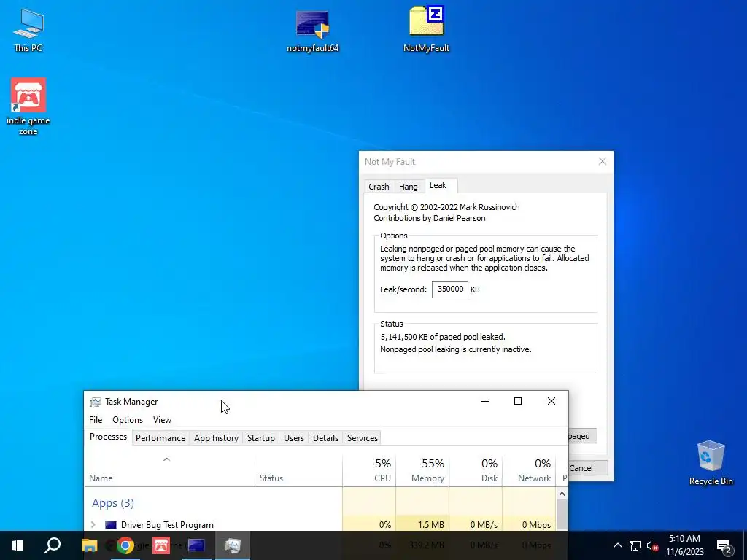
Task: Expand the Driver Bug Test Program row
Action: pos(93,525)
